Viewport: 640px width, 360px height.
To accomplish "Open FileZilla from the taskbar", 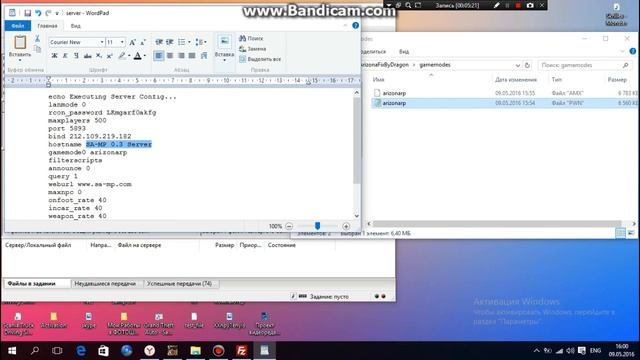I will click(x=241, y=351).
